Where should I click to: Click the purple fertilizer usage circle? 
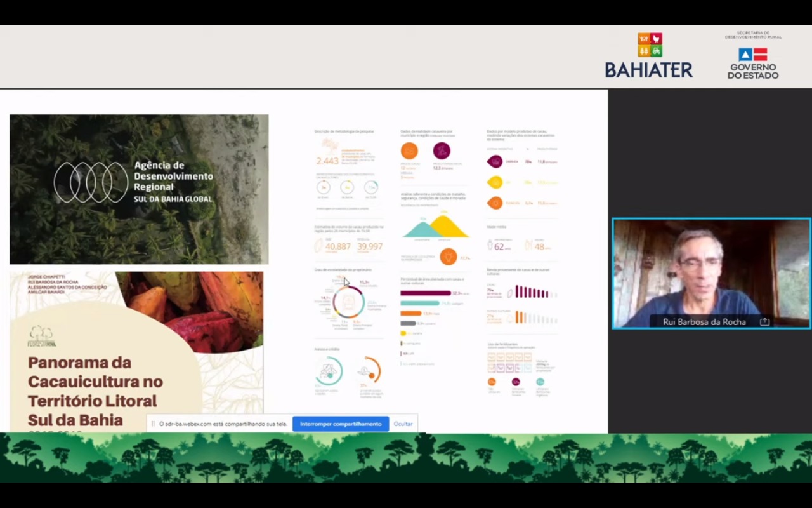pyautogui.click(x=516, y=382)
